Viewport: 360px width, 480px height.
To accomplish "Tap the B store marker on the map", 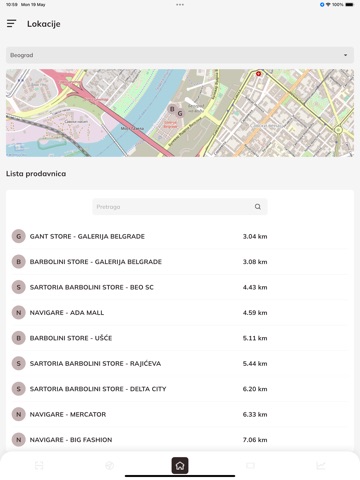I will (x=172, y=109).
